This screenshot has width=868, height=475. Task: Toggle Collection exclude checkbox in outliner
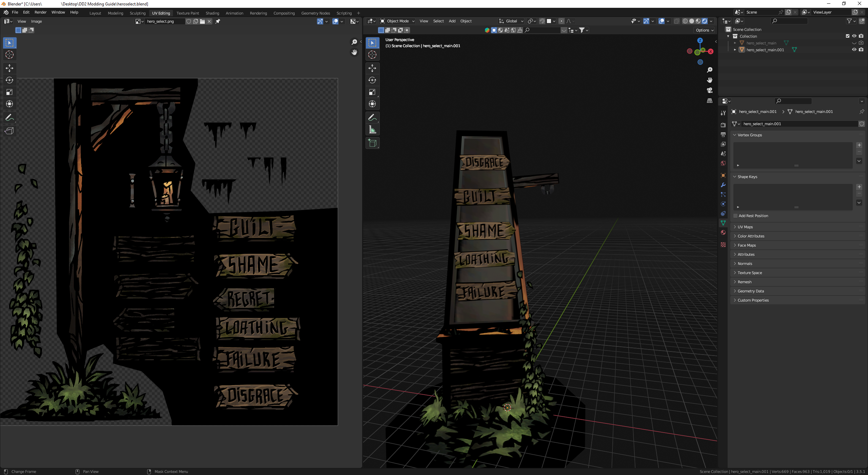tap(848, 36)
